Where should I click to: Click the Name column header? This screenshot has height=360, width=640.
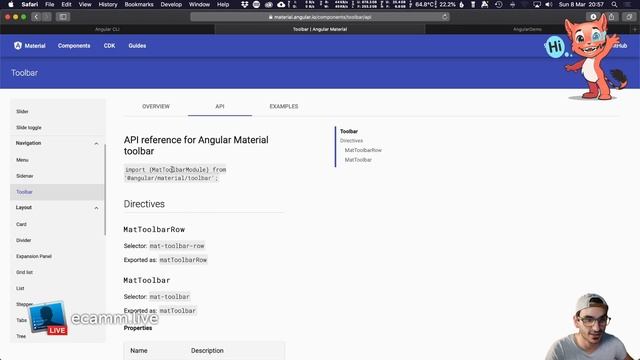[x=139, y=351]
